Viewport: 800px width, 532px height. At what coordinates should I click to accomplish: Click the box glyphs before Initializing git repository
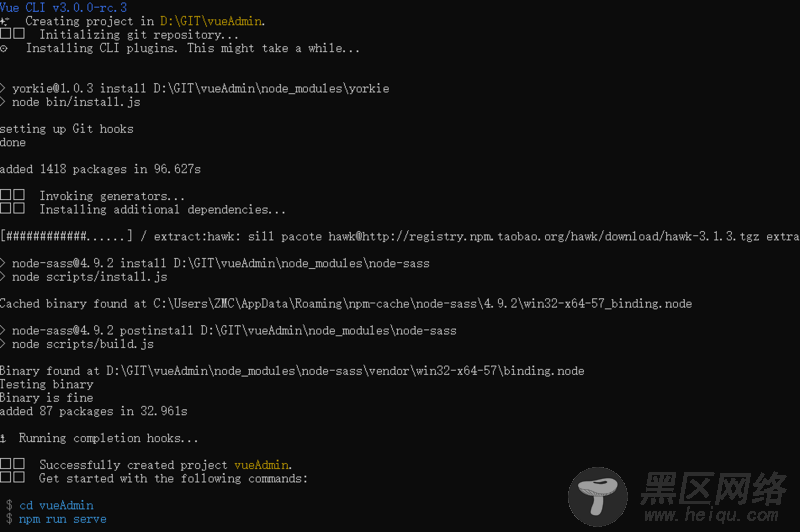coord(12,34)
